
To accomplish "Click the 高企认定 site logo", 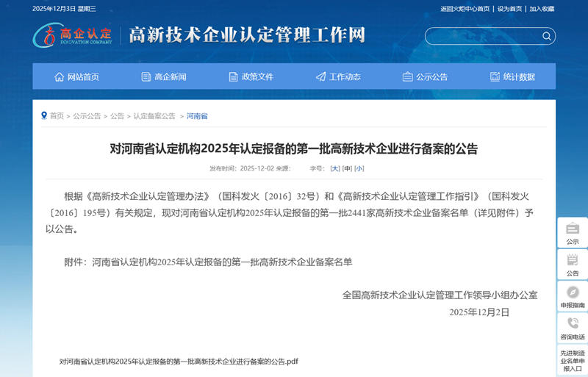I will tap(72, 35).
